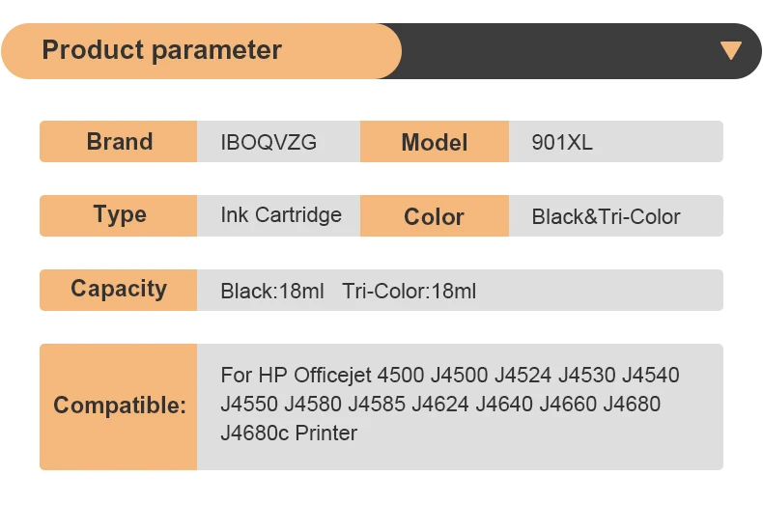
Task: Click the Tri-Color:18ml capacity text
Action: coord(409,291)
